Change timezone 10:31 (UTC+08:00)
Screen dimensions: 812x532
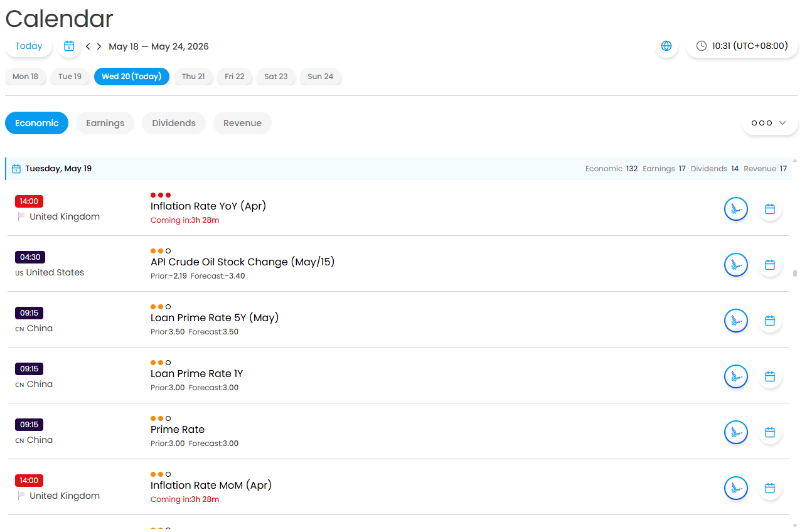pyautogui.click(x=742, y=46)
